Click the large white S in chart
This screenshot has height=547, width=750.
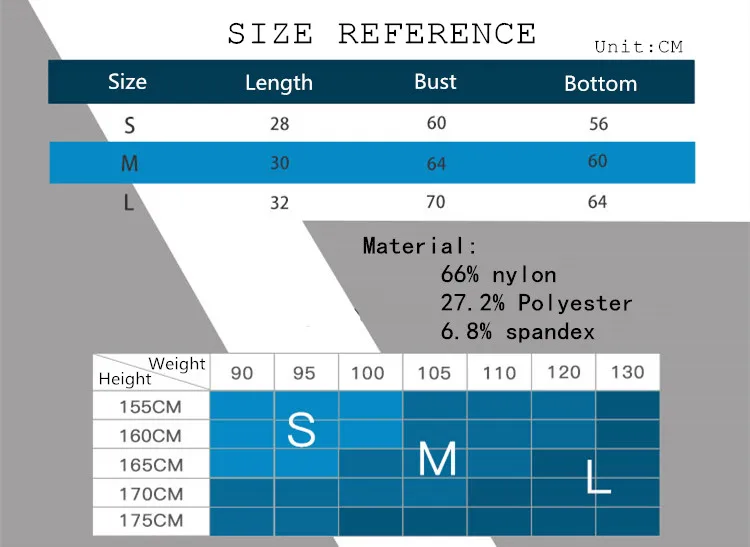pyautogui.click(x=301, y=430)
